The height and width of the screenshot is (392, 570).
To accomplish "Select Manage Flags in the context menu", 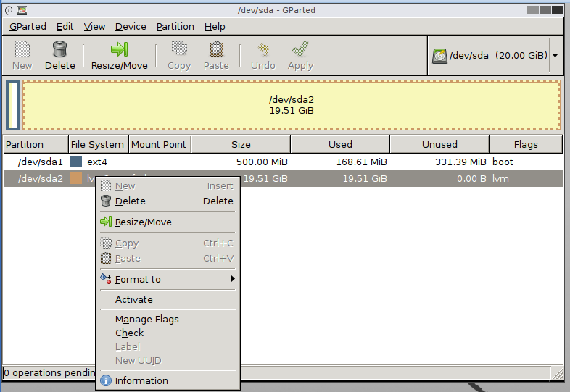I will tap(168, 320).
